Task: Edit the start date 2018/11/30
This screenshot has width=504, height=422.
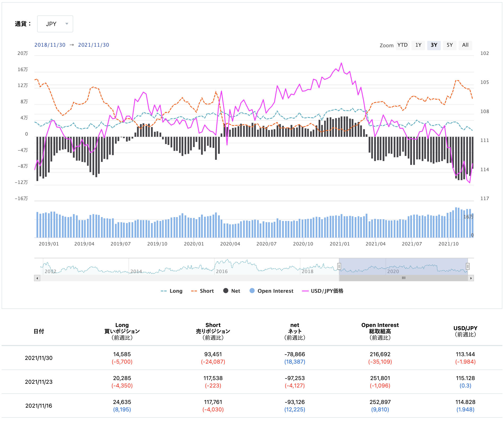Action: click(50, 45)
